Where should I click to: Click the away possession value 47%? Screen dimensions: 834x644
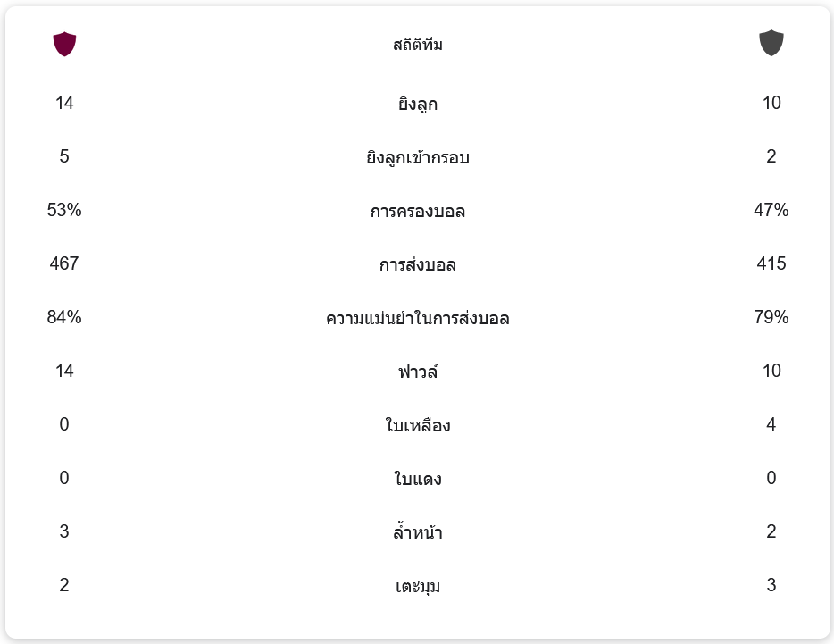tap(771, 210)
